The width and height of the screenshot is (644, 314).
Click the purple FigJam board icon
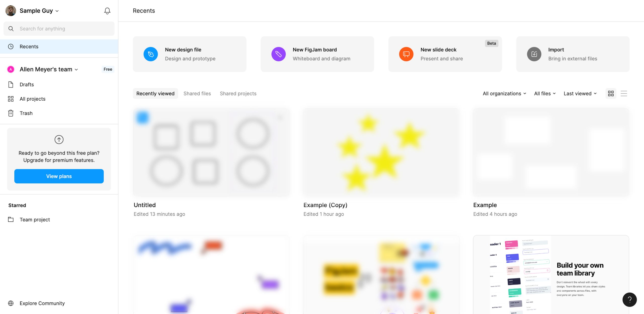tap(278, 54)
